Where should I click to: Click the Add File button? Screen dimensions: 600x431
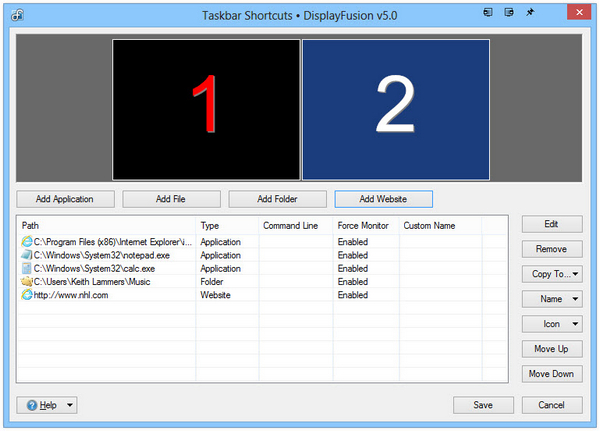(171, 199)
